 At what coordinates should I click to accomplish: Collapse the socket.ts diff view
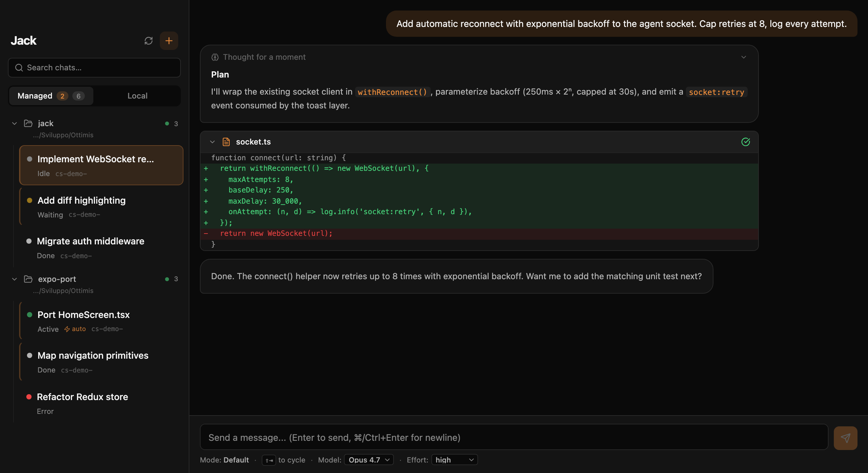point(212,142)
